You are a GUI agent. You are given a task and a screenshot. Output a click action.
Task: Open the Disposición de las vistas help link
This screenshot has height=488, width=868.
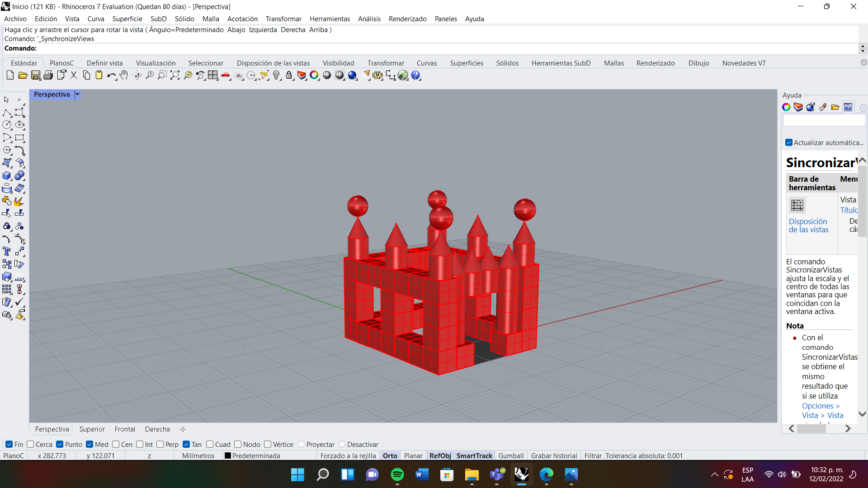tap(809, 225)
